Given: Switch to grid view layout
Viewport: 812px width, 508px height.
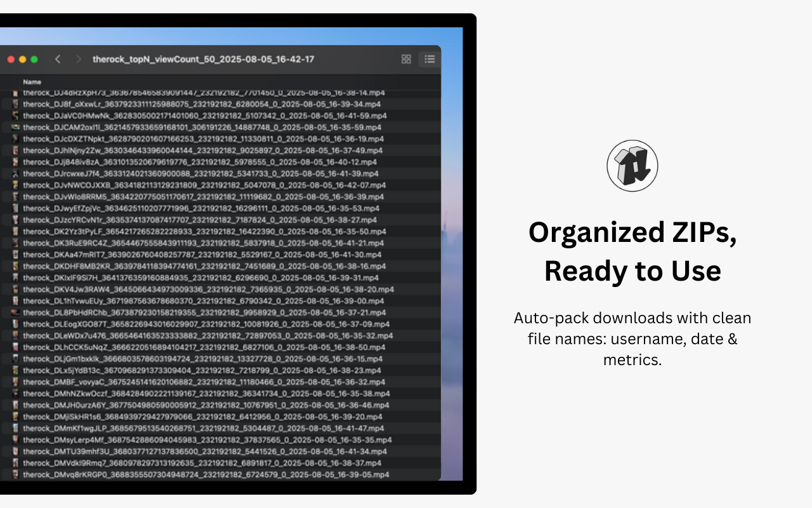Looking at the screenshot, I should point(406,58).
